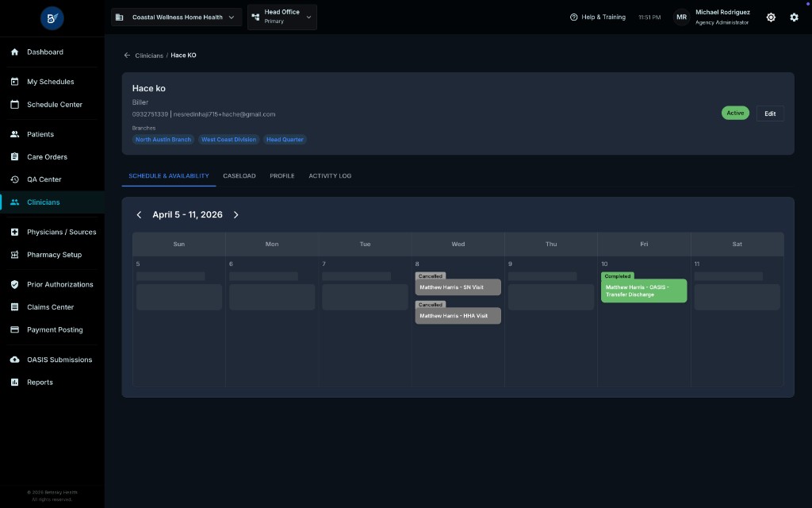Open Claims Center from sidebar menu
The width and height of the screenshot is (812, 508).
point(52,307)
